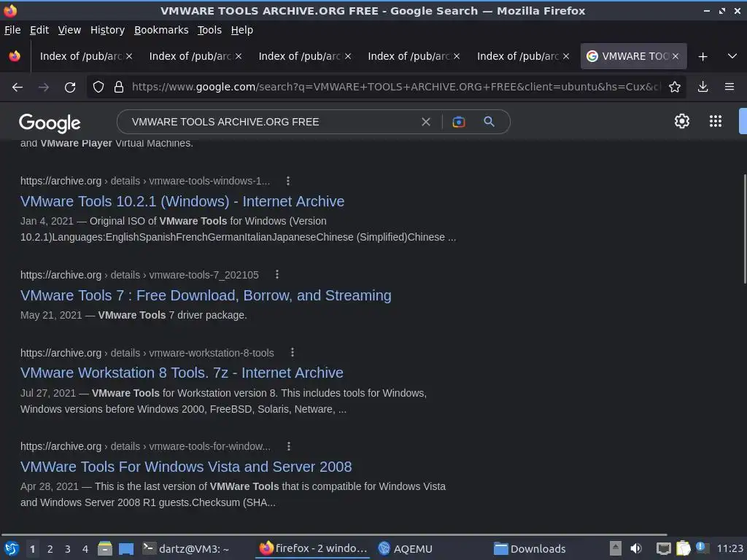This screenshot has height=560, width=747.
Task: Click the Firefox address bar URL
Action: 396,87
